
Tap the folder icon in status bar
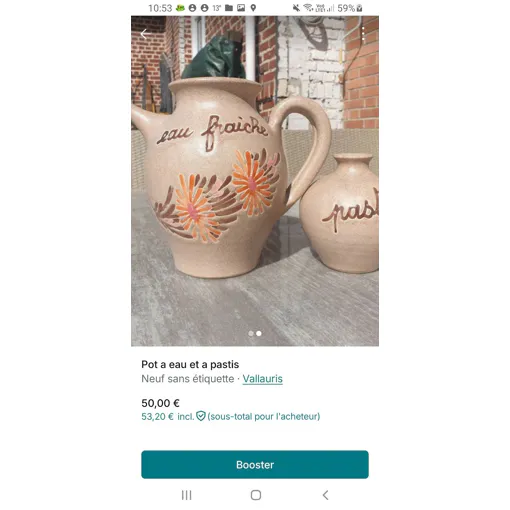pos(229,8)
